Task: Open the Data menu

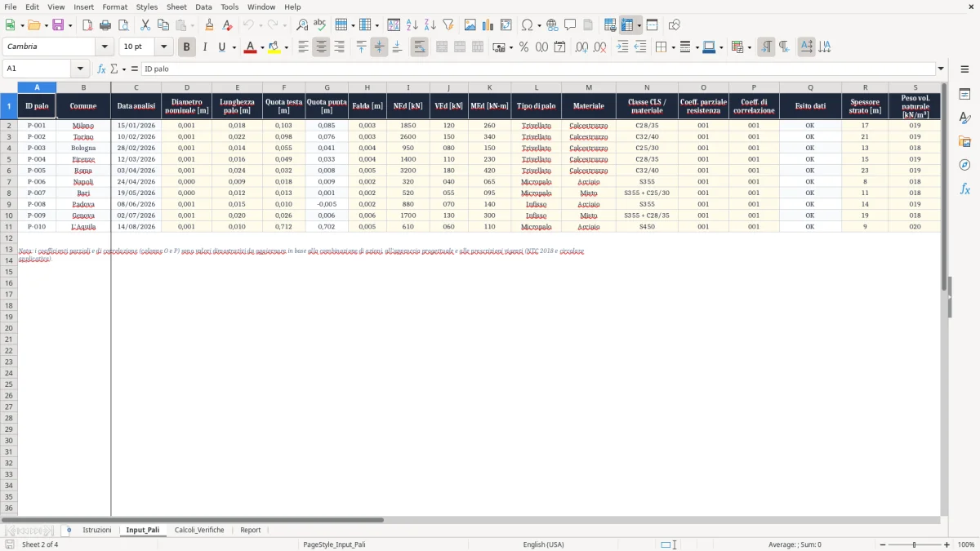Action: tap(203, 7)
